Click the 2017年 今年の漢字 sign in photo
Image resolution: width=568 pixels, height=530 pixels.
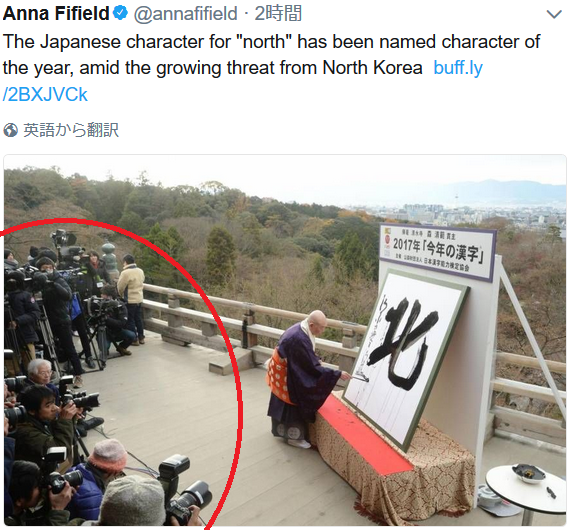pyautogui.click(x=438, y=252)
